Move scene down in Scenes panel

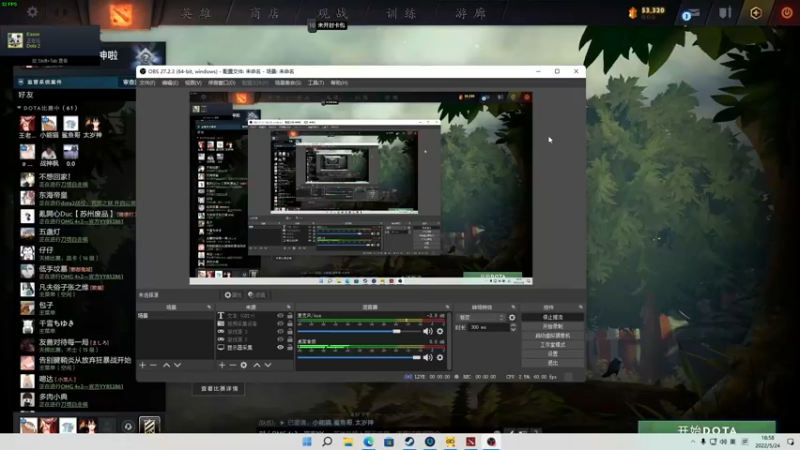coord(178,365)
